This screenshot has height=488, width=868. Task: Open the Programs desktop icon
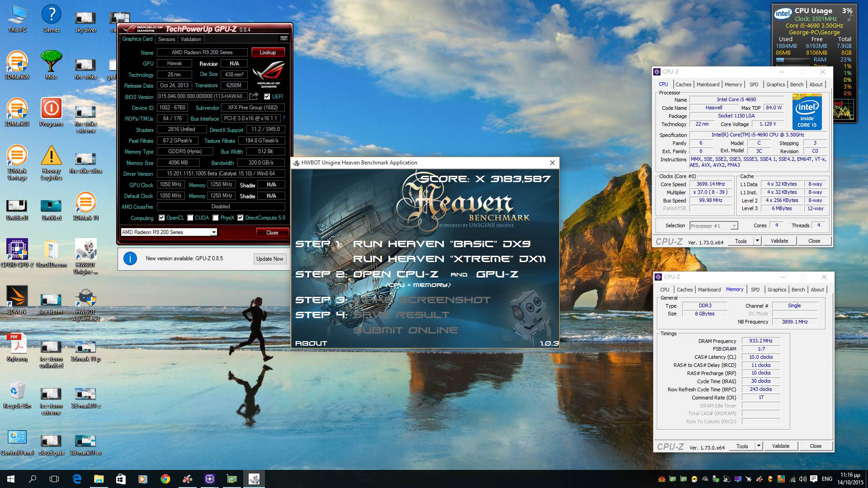tap(51, 113)
